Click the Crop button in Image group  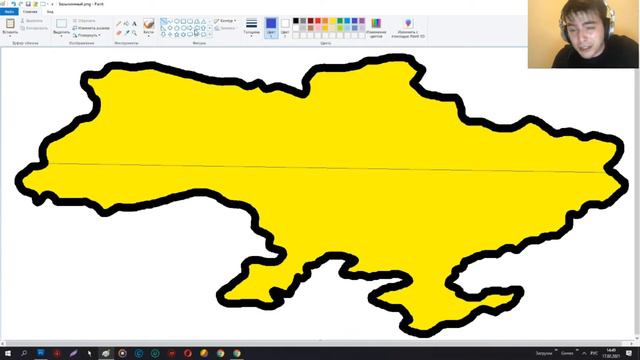pos(84,20)
